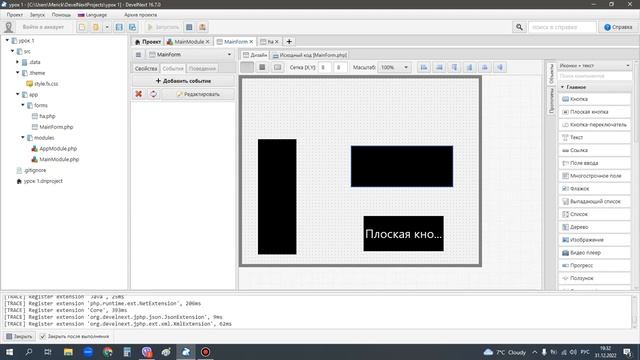This screenshot has width=640, height=360.
Task: Select MainForm.php in project tree
Action: [53, 127]
